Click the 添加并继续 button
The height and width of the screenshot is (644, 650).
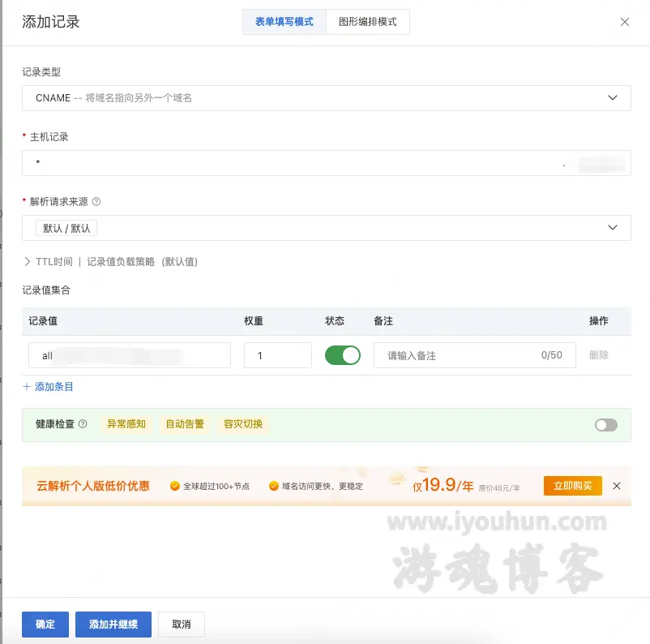113,624
